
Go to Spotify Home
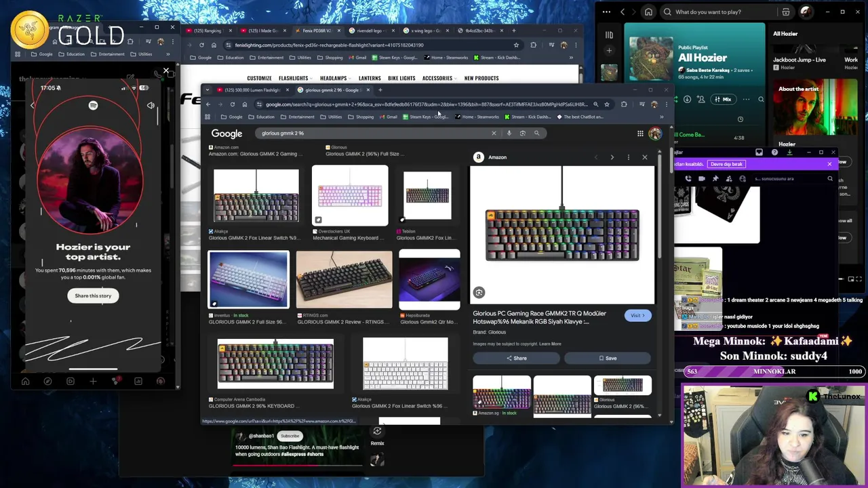[648, 12]
